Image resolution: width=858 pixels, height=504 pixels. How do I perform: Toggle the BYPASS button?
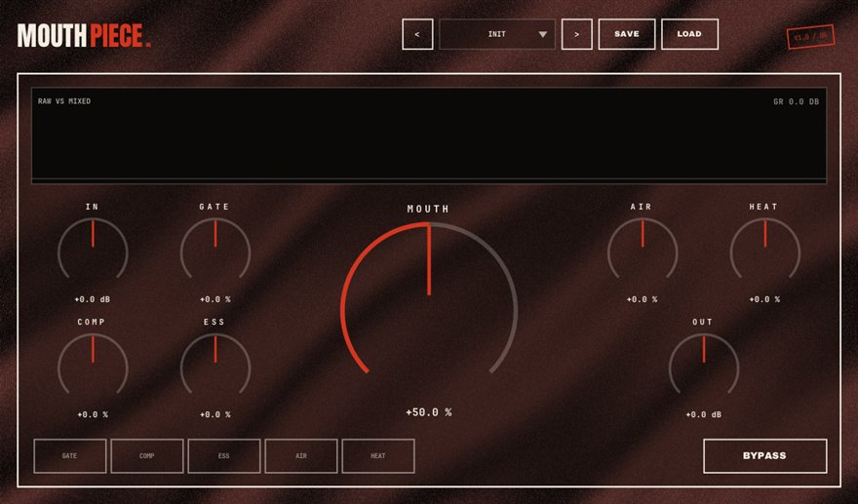[765, 456]
